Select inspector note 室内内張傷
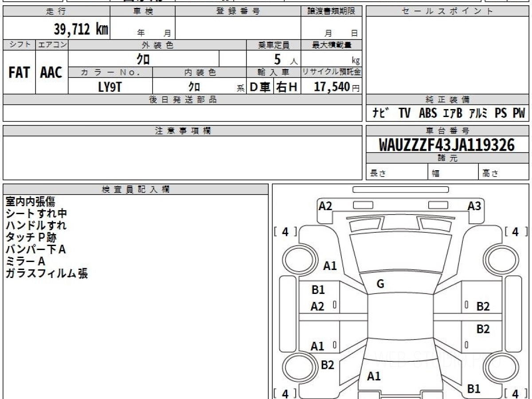Image resolution: width=532 pixels, height=399 pixels. 30,201
